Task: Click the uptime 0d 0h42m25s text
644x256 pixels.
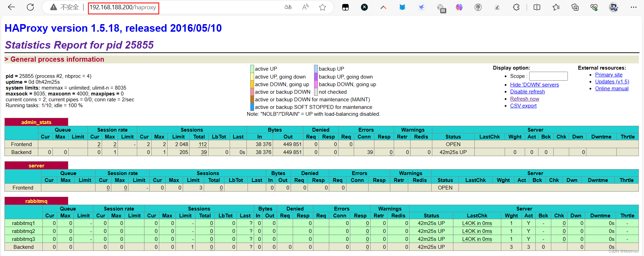Action: click(x=33, y=82)
